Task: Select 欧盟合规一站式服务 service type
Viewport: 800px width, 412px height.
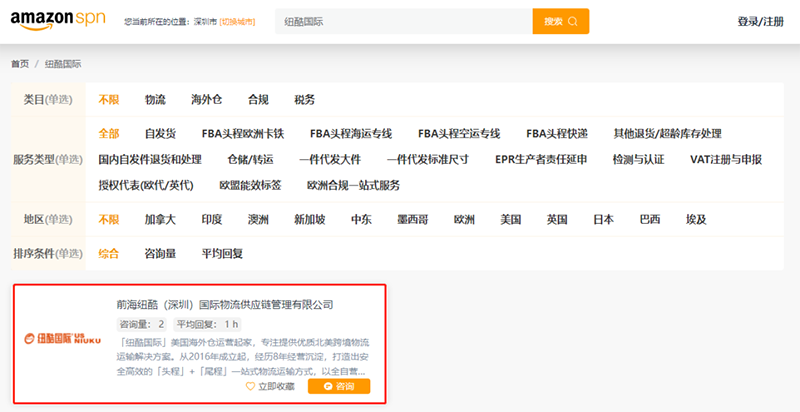Action: 353,185
